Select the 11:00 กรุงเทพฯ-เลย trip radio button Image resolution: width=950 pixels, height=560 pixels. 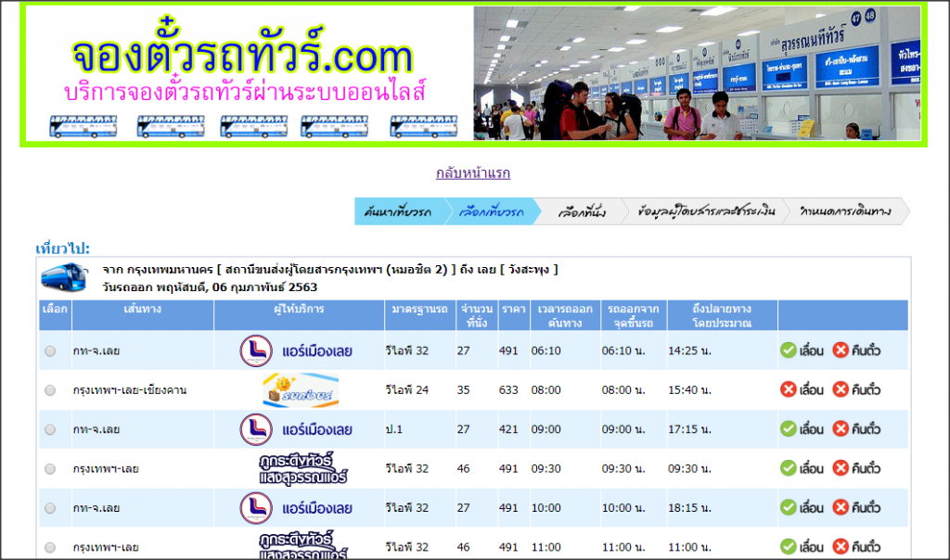(50, 548)
